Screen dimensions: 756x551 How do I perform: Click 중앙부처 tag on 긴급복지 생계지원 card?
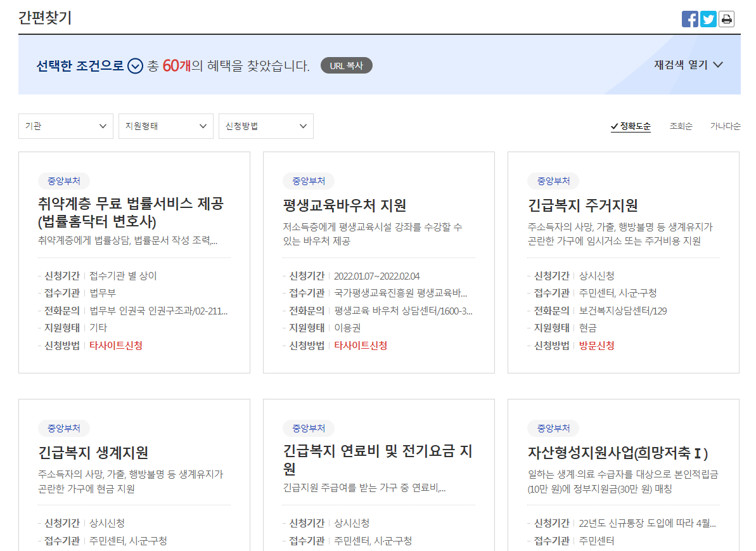(x=63, y=428)
